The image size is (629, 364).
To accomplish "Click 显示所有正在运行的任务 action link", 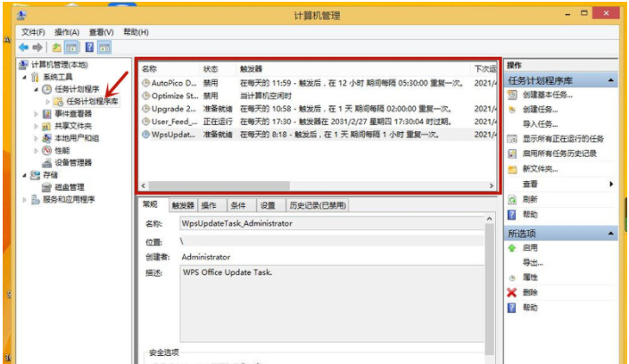I will pos(563,139).
